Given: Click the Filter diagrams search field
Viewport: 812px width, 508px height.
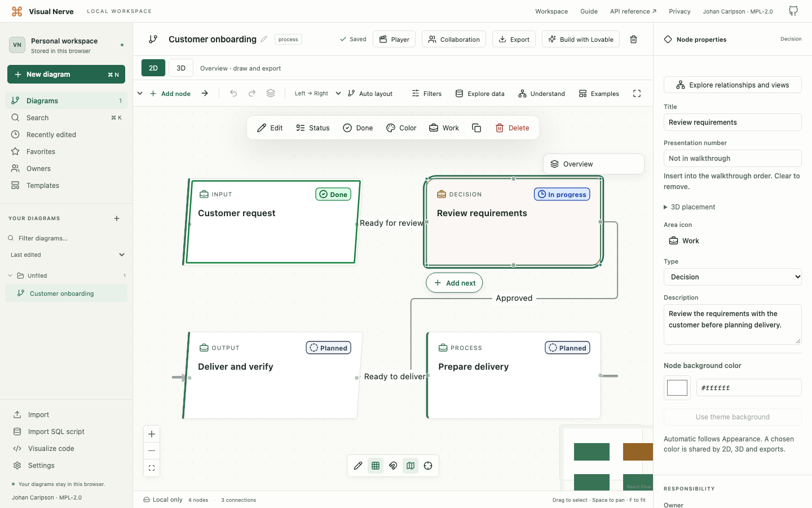Looking at the screenshot, I should coord(66,238).
